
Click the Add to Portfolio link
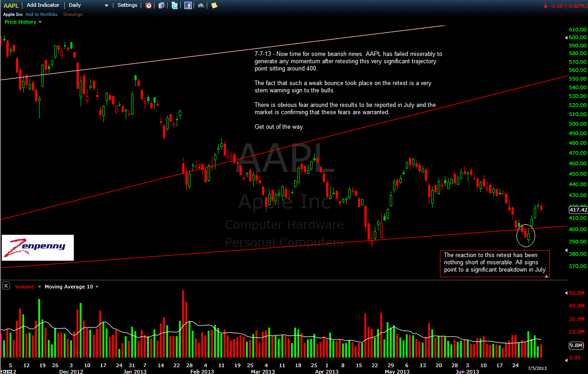click(41, 15)
